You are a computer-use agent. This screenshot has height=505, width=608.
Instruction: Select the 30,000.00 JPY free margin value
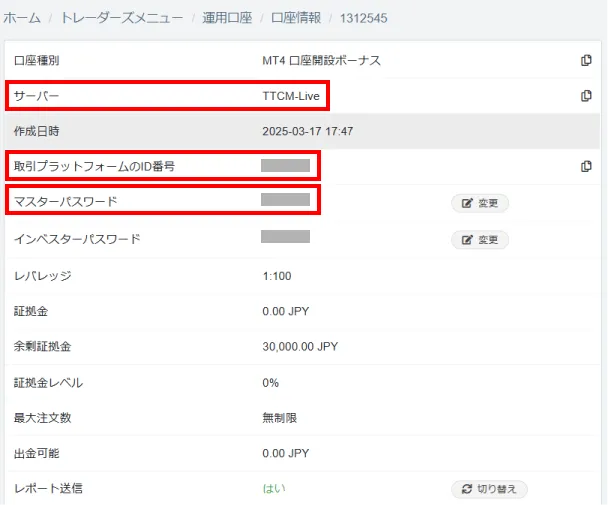click(x=300, y=346)
